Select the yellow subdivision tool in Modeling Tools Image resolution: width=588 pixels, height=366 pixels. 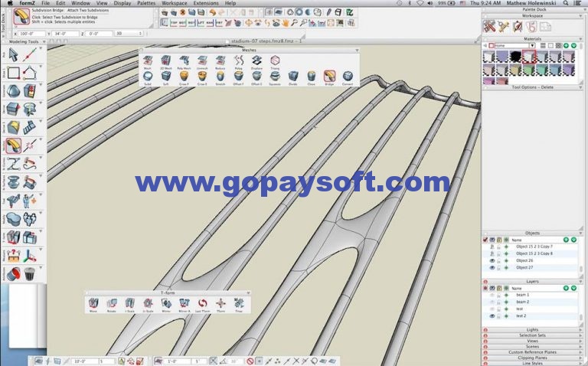(x=14, y=146)
